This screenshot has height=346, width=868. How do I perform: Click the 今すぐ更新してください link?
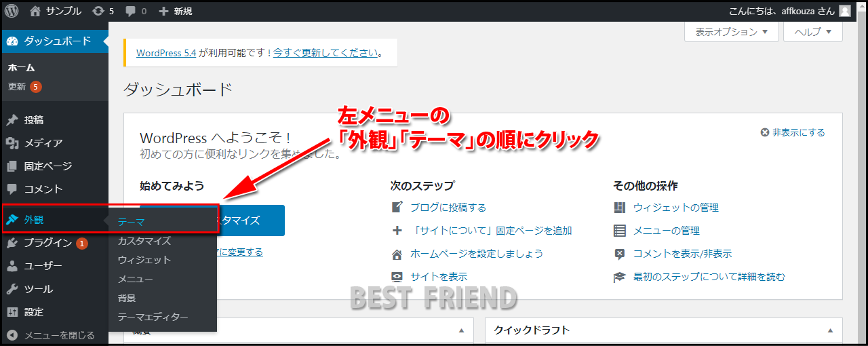pyautogui.click(x=325, y=52)
